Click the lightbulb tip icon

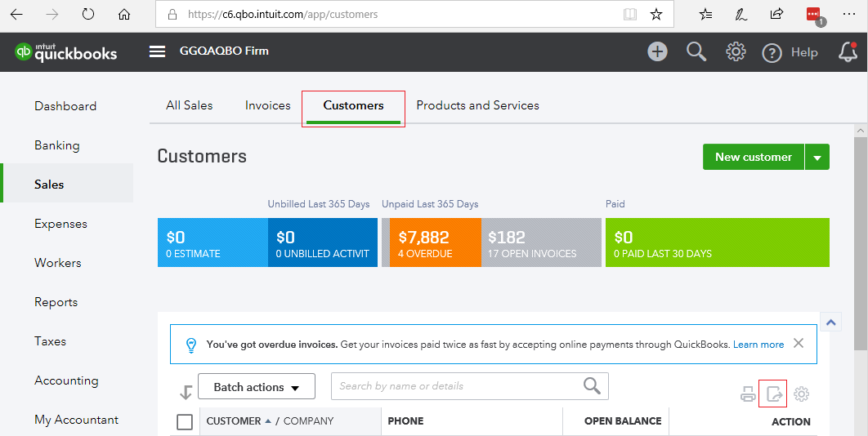(191, 345)
